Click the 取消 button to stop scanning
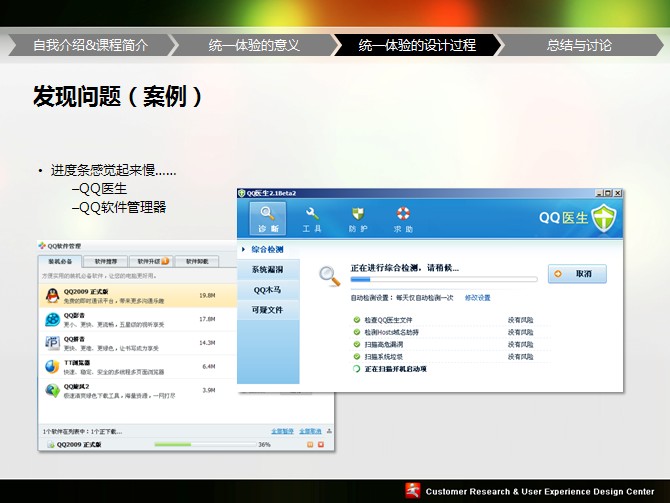670x503 pixels. click(577, 274)
